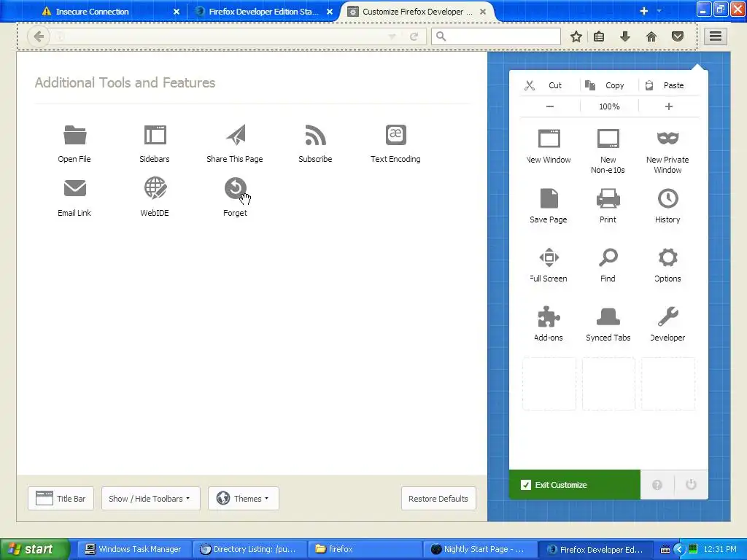The image size is (747, 560).
Task: Click the Home toolbar icon
Action: [x=651, y=36]
